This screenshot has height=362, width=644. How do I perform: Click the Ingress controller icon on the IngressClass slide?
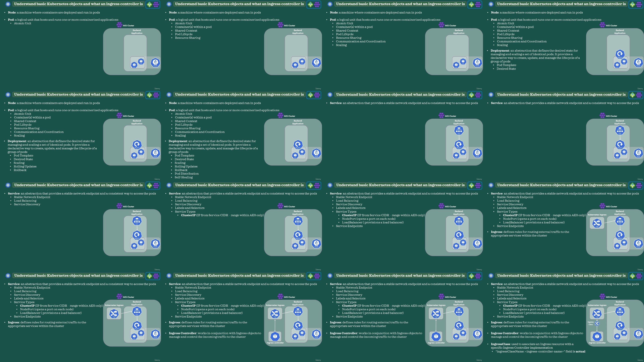(x=597, y=336)
